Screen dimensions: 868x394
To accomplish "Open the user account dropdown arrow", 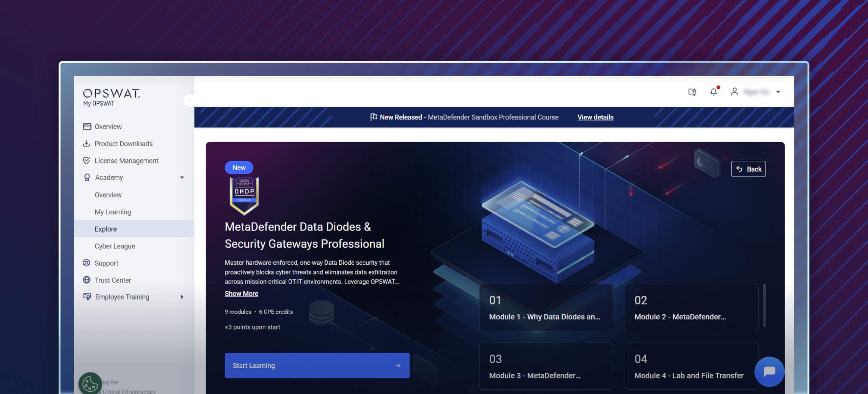I will pos(778,92).
